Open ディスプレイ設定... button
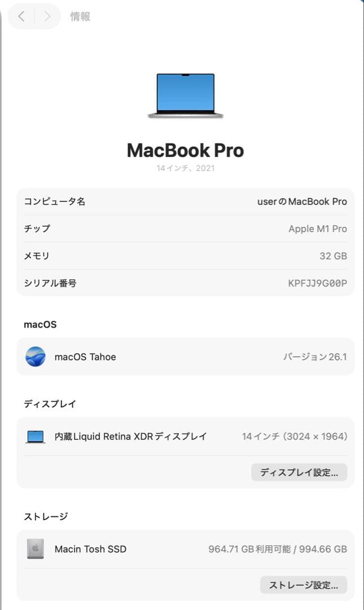Screen dimensions: 364x610 299,472
